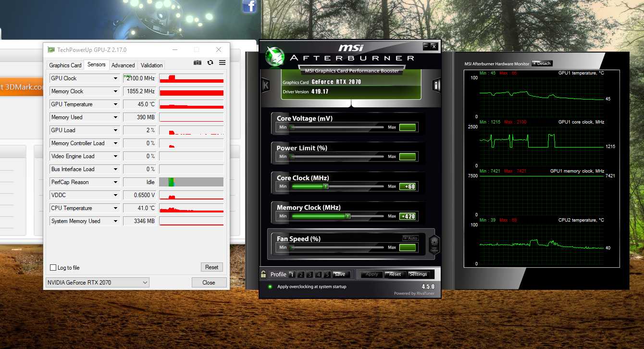
Task: Select Afterburner profile slot 5
Action: pos(327,274)
